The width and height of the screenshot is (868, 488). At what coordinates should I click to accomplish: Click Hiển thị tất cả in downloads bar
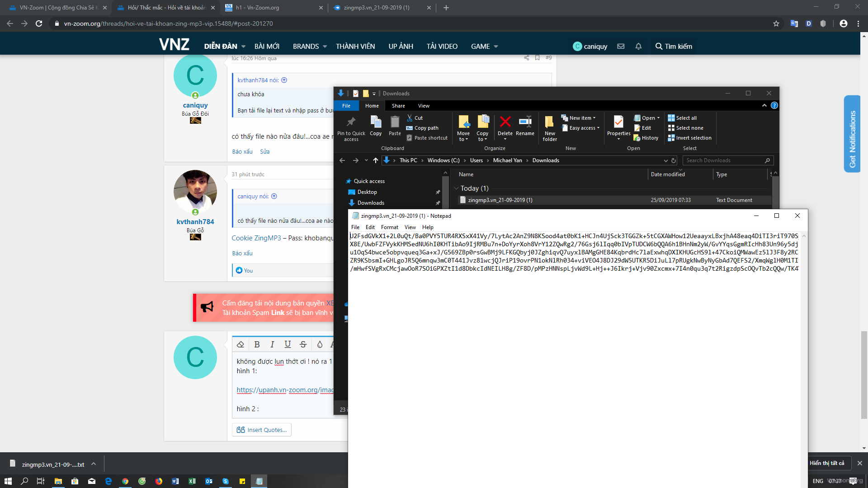point(827,463)
